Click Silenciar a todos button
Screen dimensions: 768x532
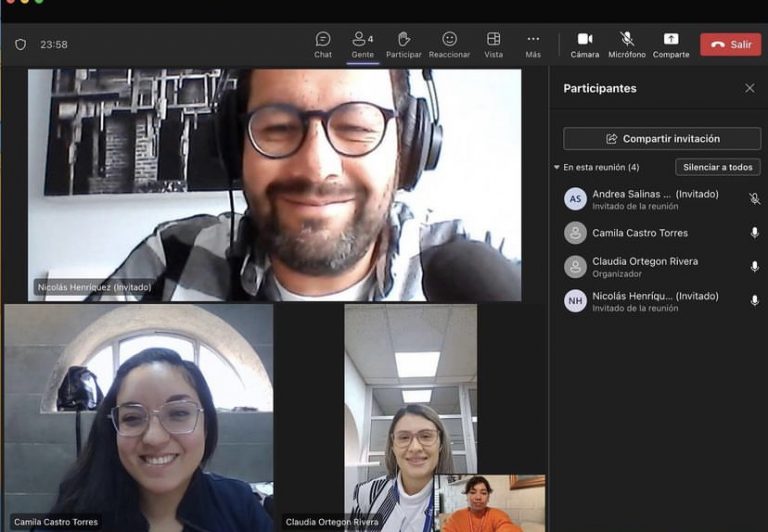(717, 167)
